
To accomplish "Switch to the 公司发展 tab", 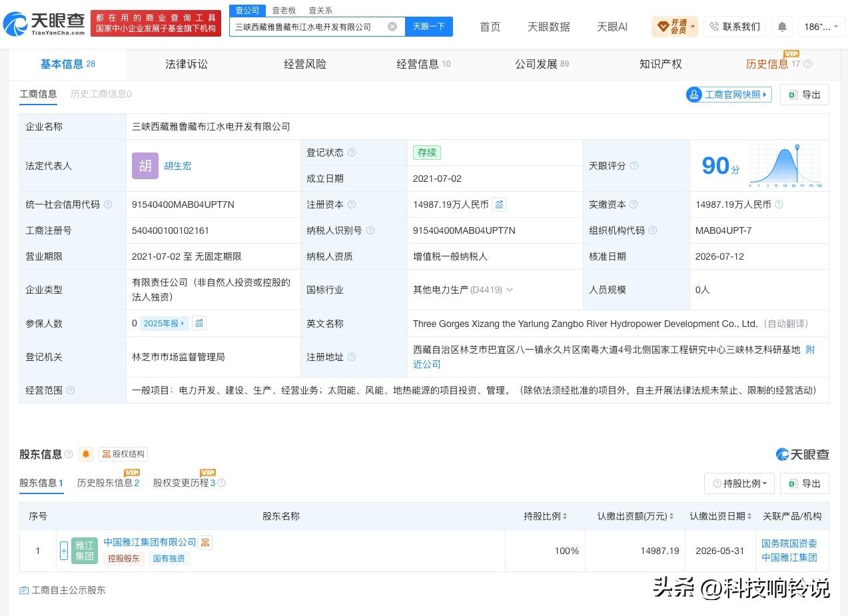I will click(542, 64).
